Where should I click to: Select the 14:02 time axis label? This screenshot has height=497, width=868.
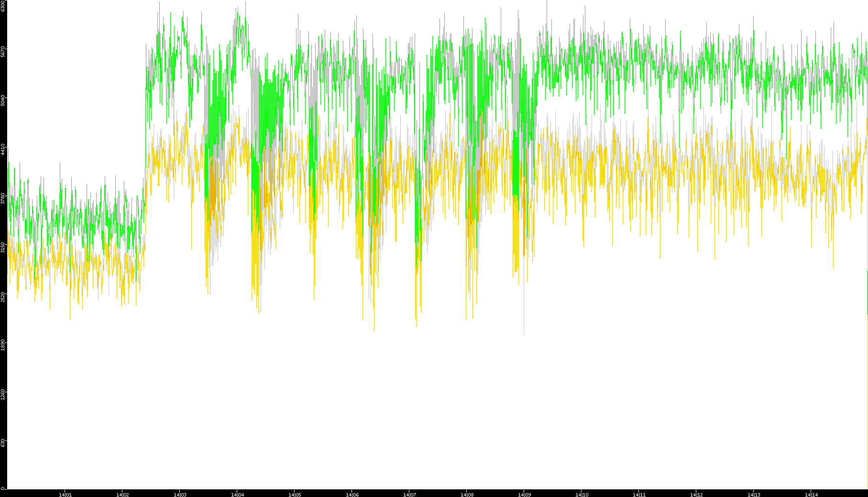point(122,495)
